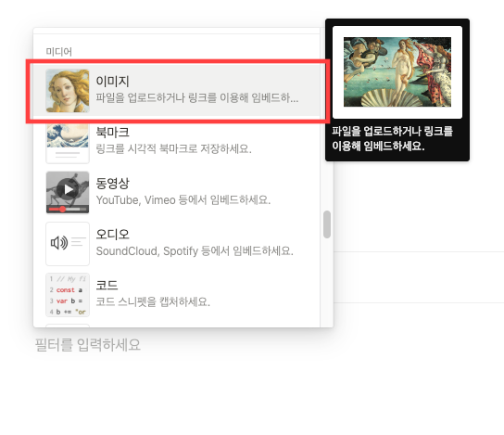The image size is (504, 435).
Task: Click the Venus portrait icon for 이미지
Action: tap(68, 91)
